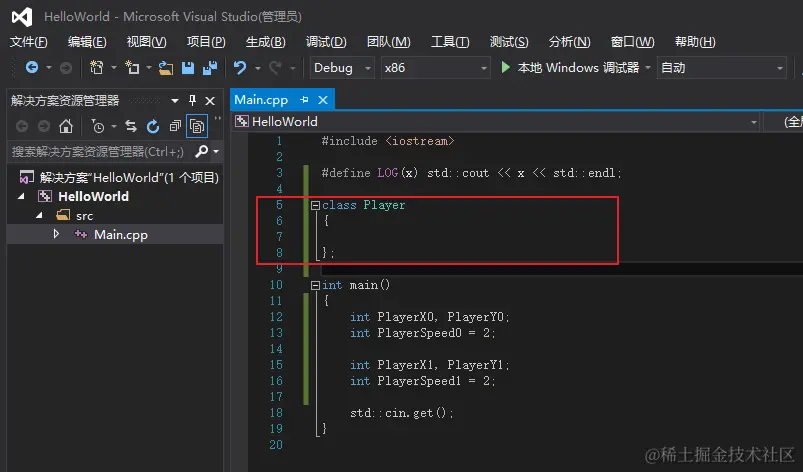Collapse the int main() code block
Image resolution: width=803 pixels, height=472 pixels.
(x=315, y=285)
